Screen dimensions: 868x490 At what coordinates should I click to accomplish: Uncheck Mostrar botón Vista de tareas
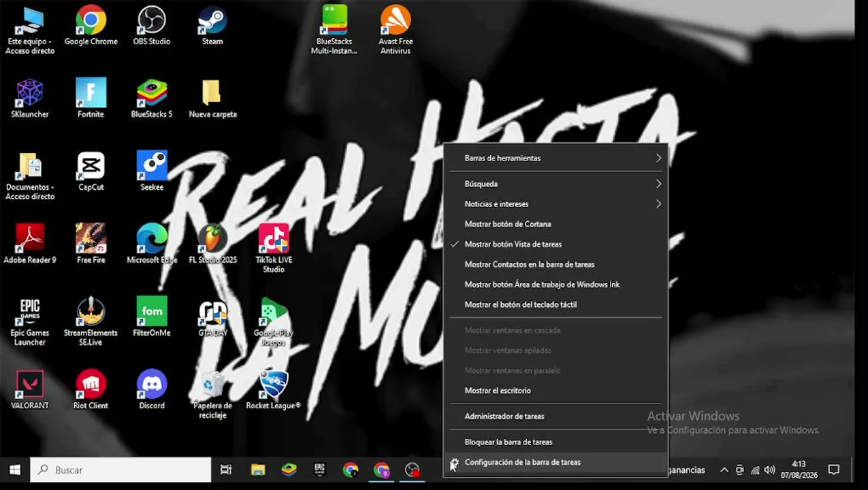click(556, 244)
